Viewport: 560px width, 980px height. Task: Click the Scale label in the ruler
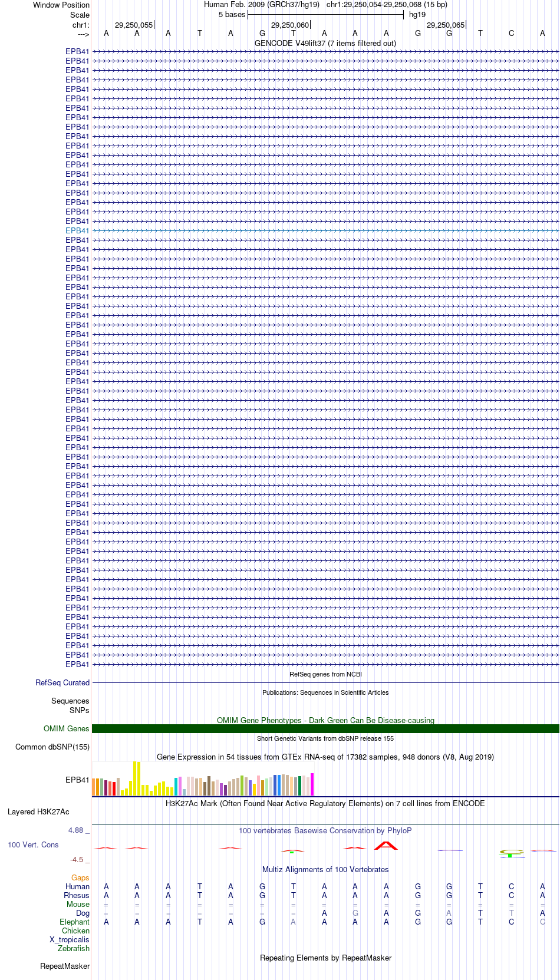80,15
